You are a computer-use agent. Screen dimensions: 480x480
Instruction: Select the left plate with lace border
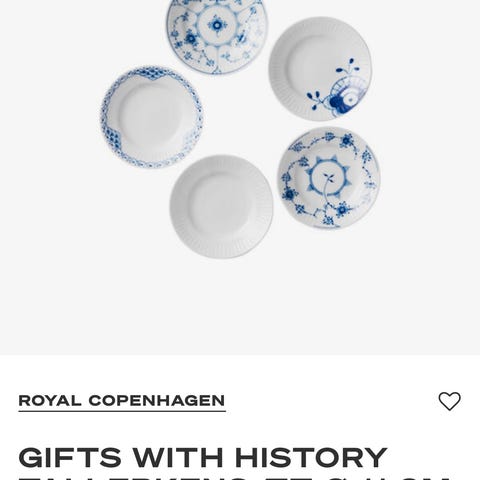(152, 117)
